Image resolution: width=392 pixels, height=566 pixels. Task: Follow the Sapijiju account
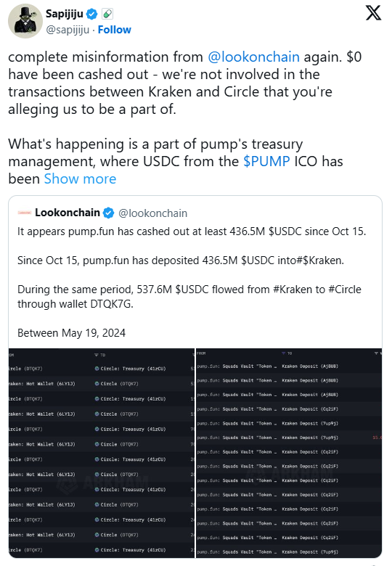115,30
